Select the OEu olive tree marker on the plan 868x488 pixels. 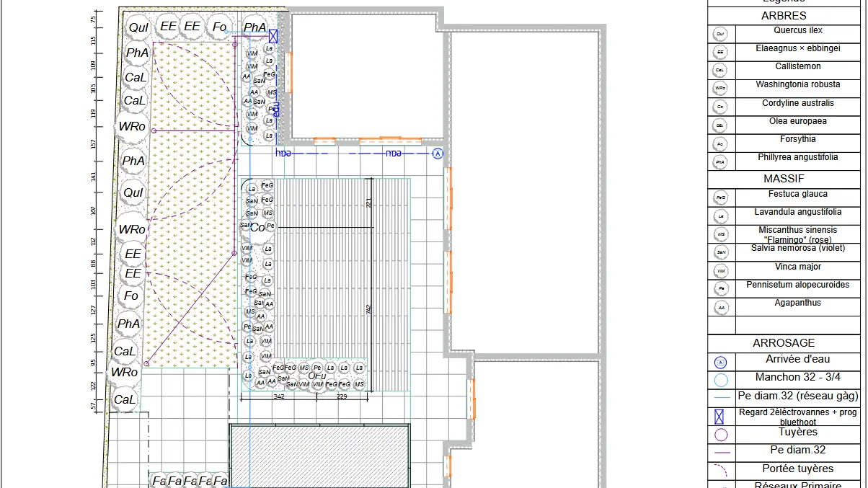pyautogui.click(x=317, y=376)
